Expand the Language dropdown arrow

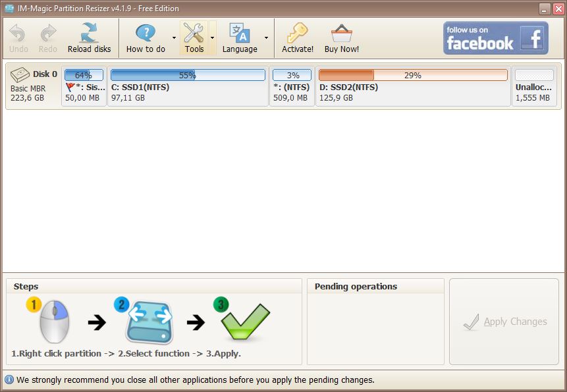click(x=267, y=38)
